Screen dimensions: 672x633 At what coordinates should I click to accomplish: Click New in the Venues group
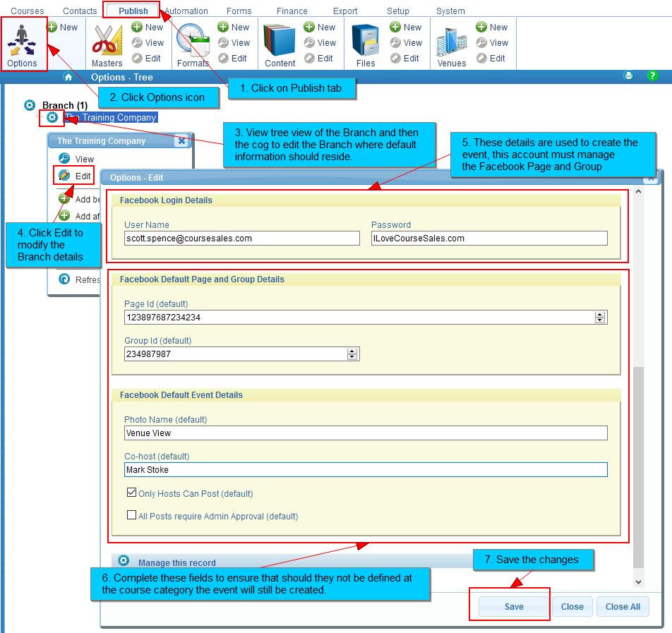click(493, 27)
